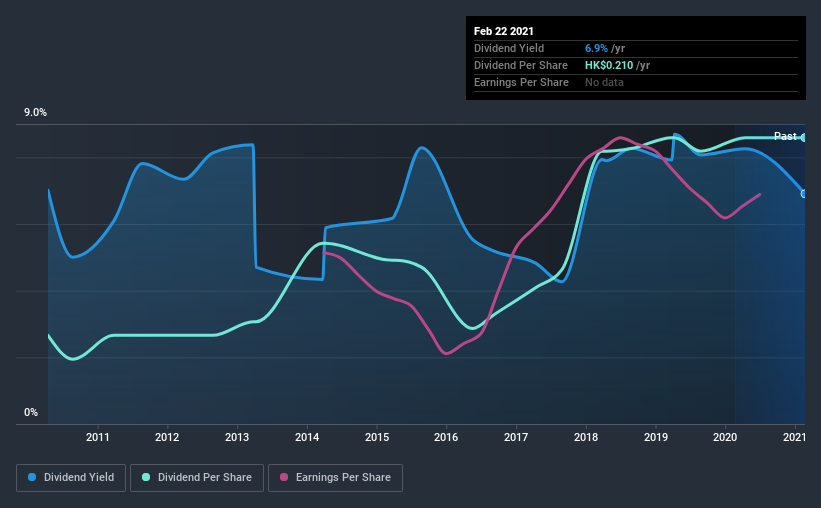821x508 pixels.
Task: Select the 2016 x-axis label
Action: coord(446,437)
